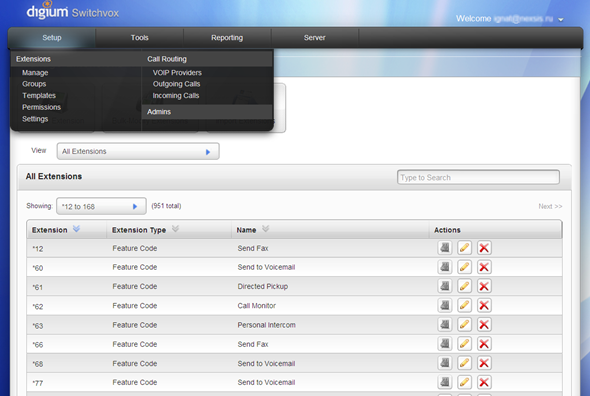Sort the table by Extension Type arrow
The height and width of the screenshot is (396, 590).
[x=175, y=228]
